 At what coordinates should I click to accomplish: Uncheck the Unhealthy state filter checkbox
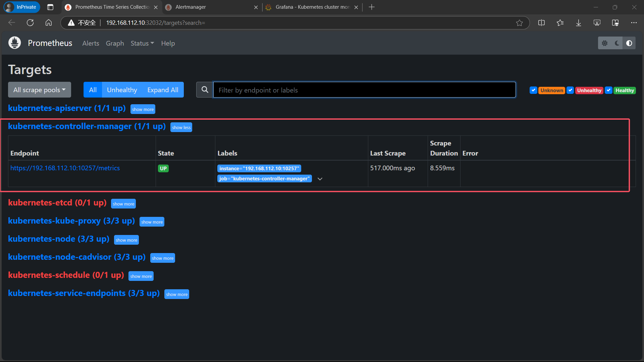tap(570, 90)
